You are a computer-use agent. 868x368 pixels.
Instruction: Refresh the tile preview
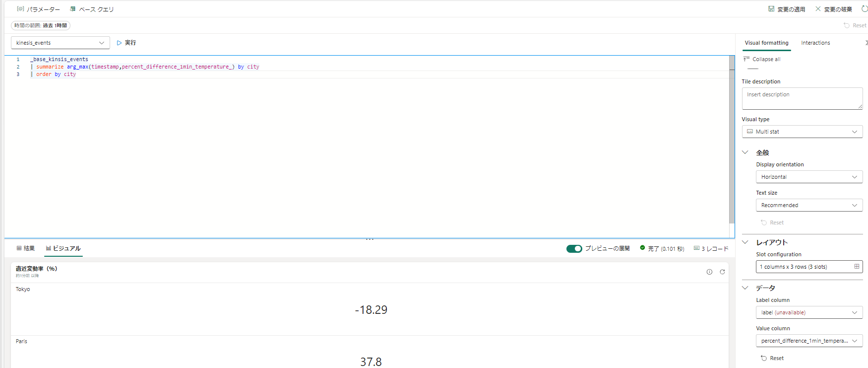(722, 272)
